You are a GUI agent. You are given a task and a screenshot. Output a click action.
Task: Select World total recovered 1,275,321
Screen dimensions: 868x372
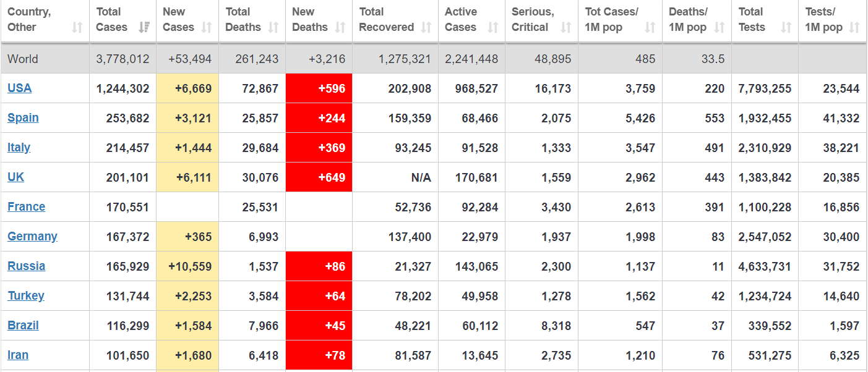click(405, 59)
